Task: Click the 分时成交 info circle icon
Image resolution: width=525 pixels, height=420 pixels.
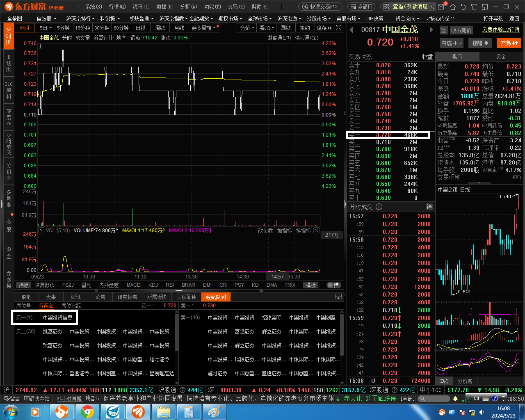Action: click(x=379, y=207)
